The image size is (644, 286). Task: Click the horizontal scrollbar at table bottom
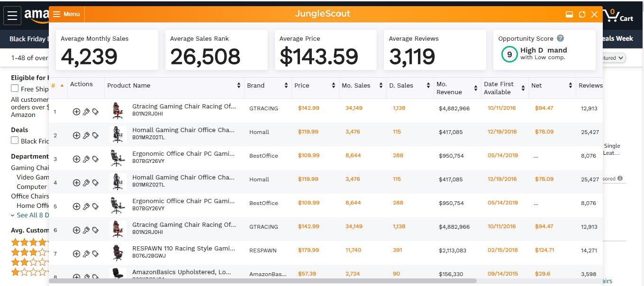coord(263,281)
